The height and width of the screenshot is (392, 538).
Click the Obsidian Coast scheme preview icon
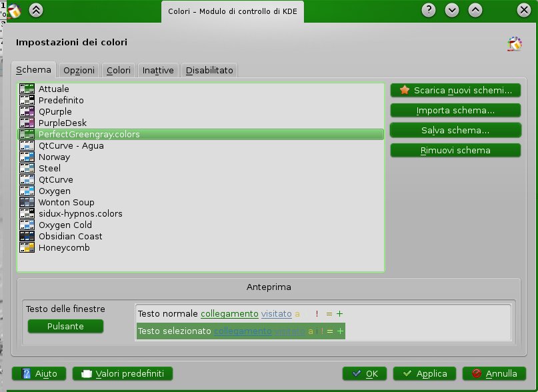click(x=27, y=236)
